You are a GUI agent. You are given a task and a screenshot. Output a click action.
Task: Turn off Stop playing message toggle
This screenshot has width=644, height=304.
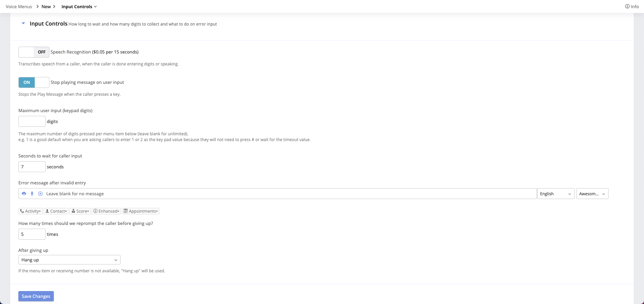point(34,82)
